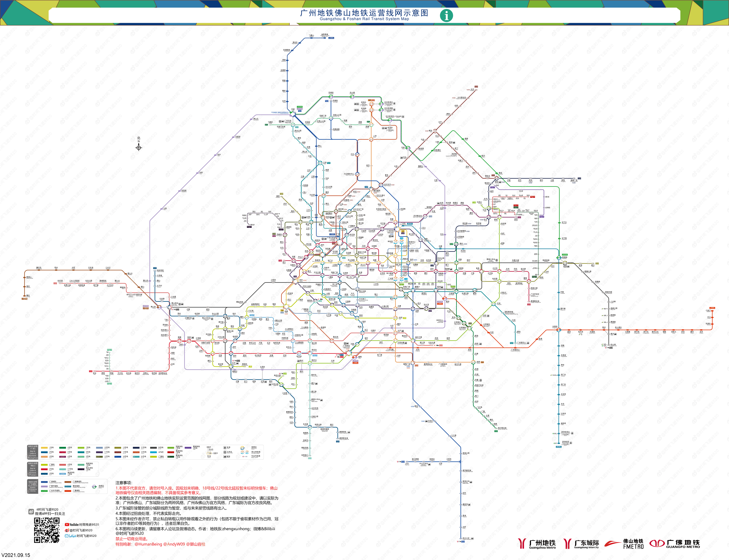The height and width of the screenshot is (560, 729).
Task: Click the '高明有轨1号线' legend label
Action: pos(89,464)
